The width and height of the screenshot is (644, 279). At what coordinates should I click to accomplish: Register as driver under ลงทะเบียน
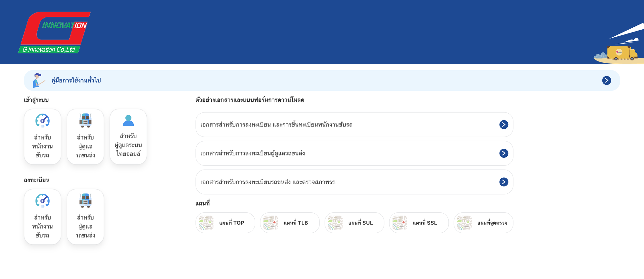(x=43, y=217)
